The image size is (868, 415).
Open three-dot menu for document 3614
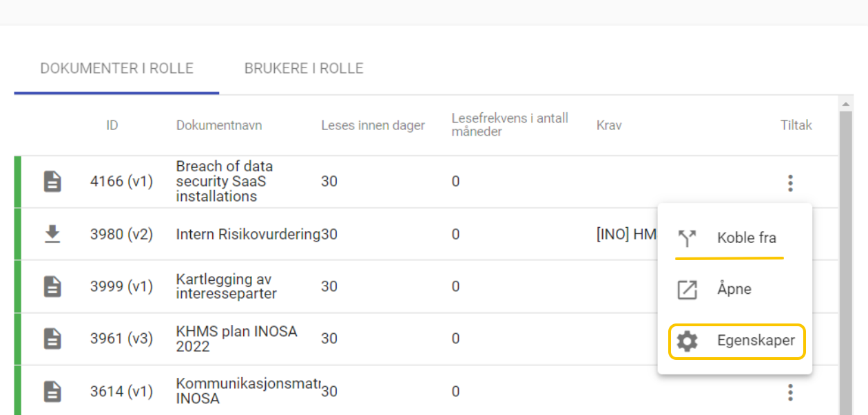coord(790,392)
